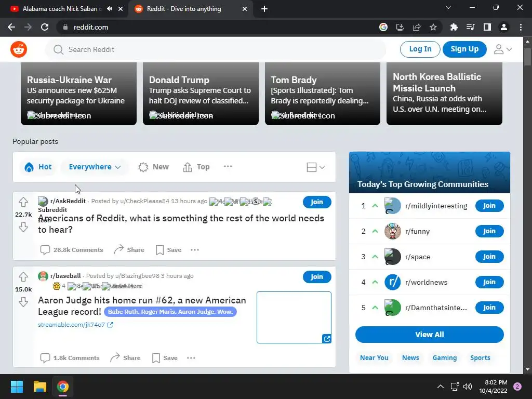The width and height of the screenshot is (532, 399).
Task: Select the Hot sort tab
Action: point(38,167)
